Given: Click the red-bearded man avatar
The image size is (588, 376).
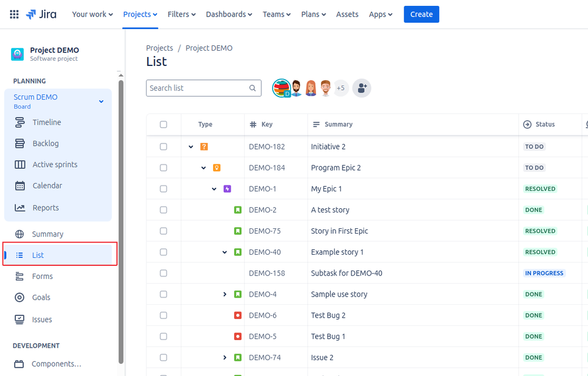Looking at the screenshot, I should (325, 88).
